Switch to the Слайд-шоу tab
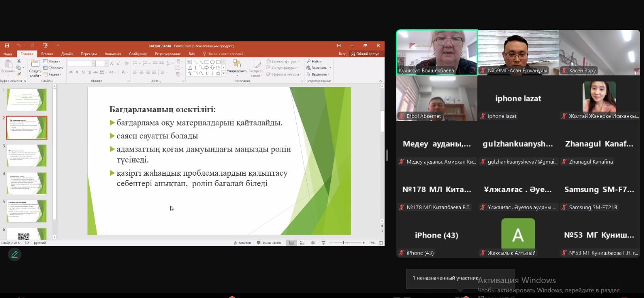 point(138,54)
